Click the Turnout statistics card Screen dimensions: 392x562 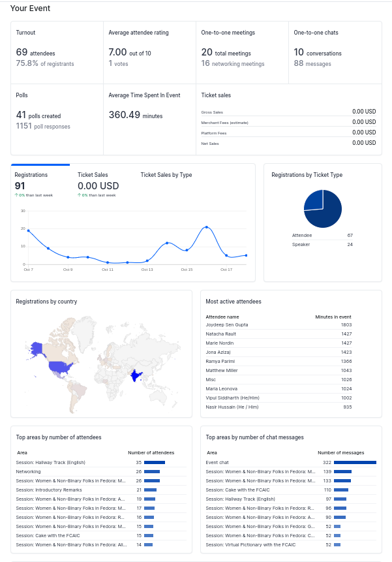click(x=57, y=53)
